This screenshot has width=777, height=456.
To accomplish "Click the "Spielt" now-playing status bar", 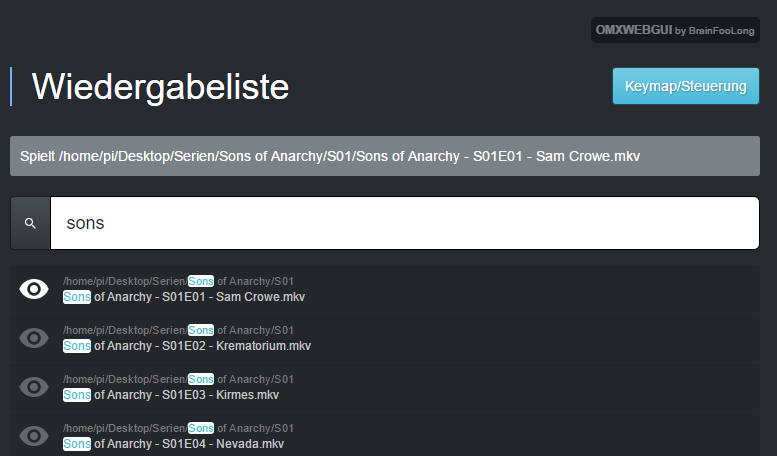I will click(x=385, y=157).
